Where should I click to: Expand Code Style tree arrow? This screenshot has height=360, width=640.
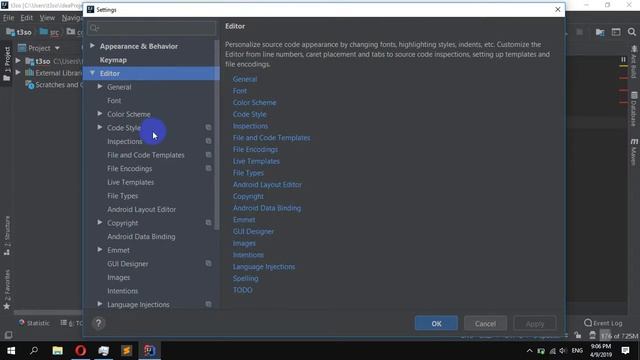click(x=100, y=127)
